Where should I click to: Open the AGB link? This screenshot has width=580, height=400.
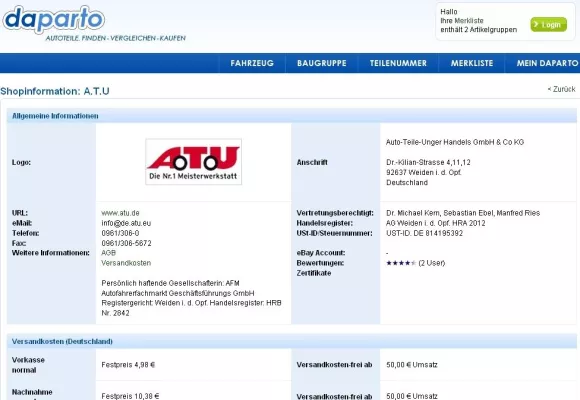(108, 253)
